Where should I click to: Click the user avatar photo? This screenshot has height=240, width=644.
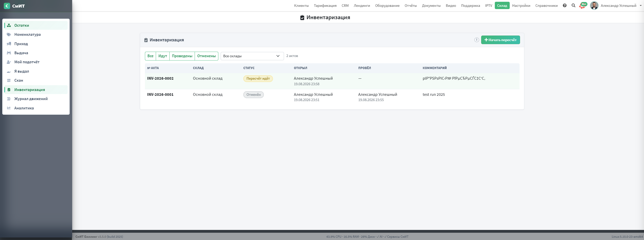[594, 6]
